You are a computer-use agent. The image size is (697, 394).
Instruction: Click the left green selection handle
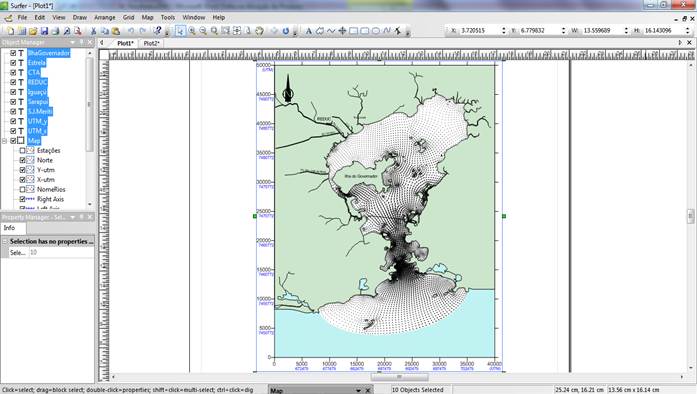click(x=255, y=216)
